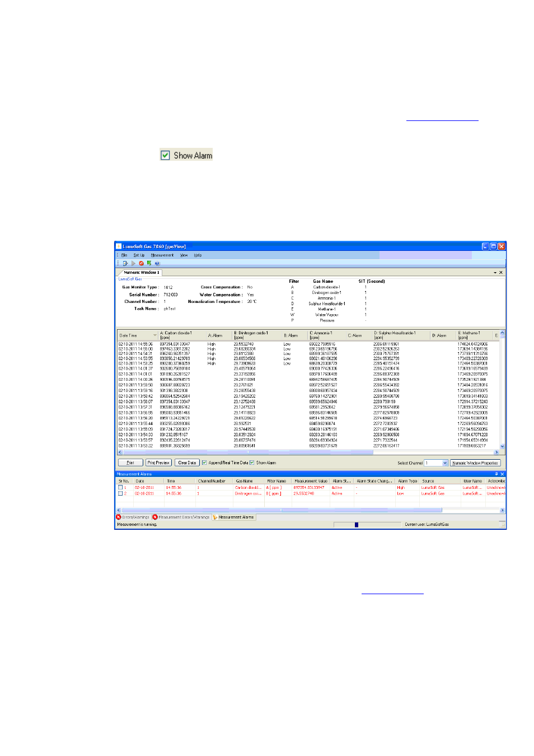Screen dimensions: 534x756
Task: Switch to the Measurement Errors/Warnings tab
Action: pos(181,517)
